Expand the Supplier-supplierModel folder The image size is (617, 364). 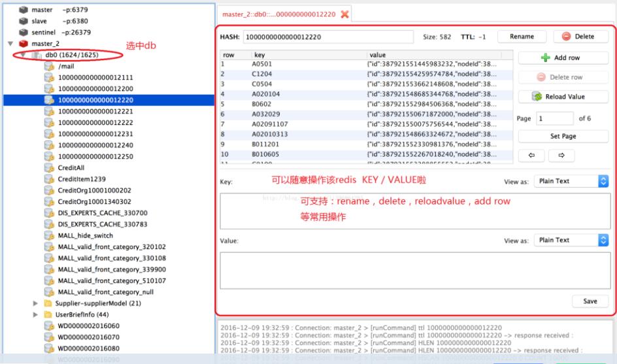coord(35,303)
